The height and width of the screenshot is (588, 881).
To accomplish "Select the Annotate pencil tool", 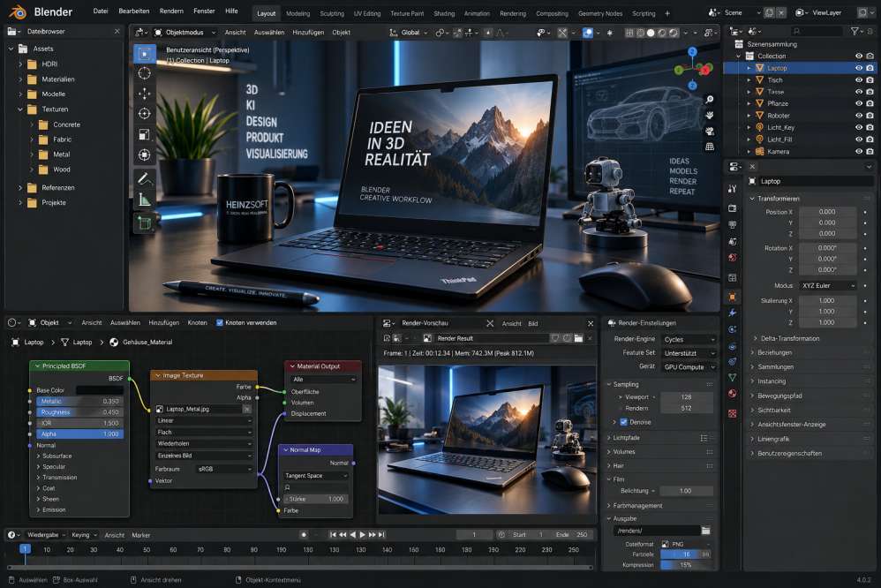I will click(145, 178).
